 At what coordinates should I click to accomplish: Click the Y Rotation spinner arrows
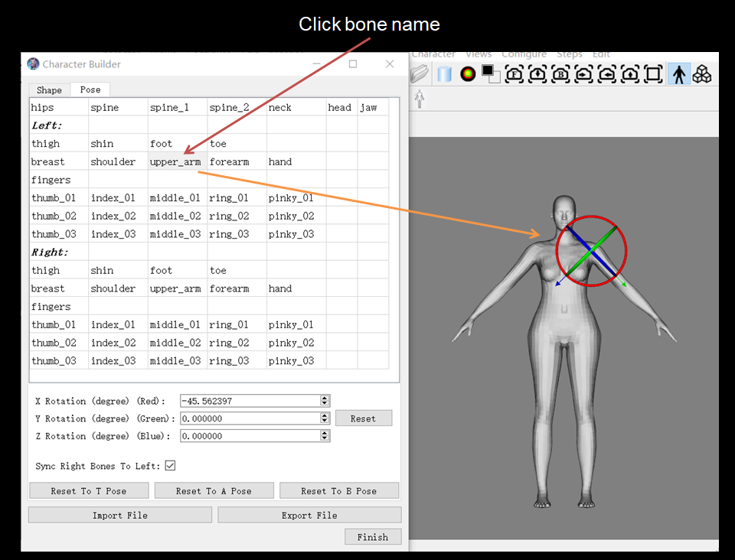click(x=325, y=418)
